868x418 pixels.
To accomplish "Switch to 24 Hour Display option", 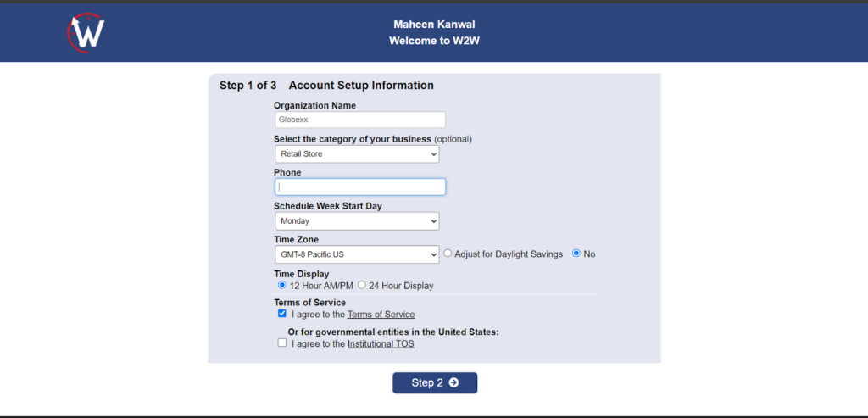I will [361, 285].
